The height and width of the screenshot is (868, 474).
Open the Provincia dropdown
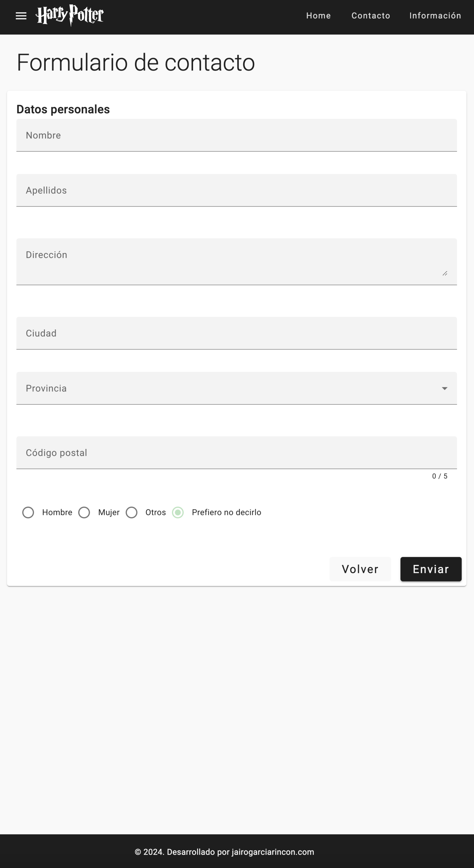236,388
